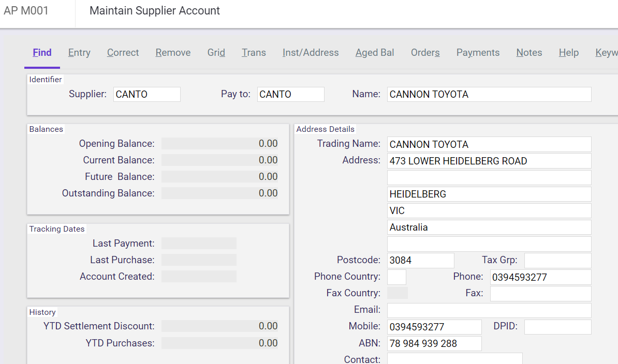Click the VIC state field
Viewport: 618px width, 364px height.
(x=489, y=210)
